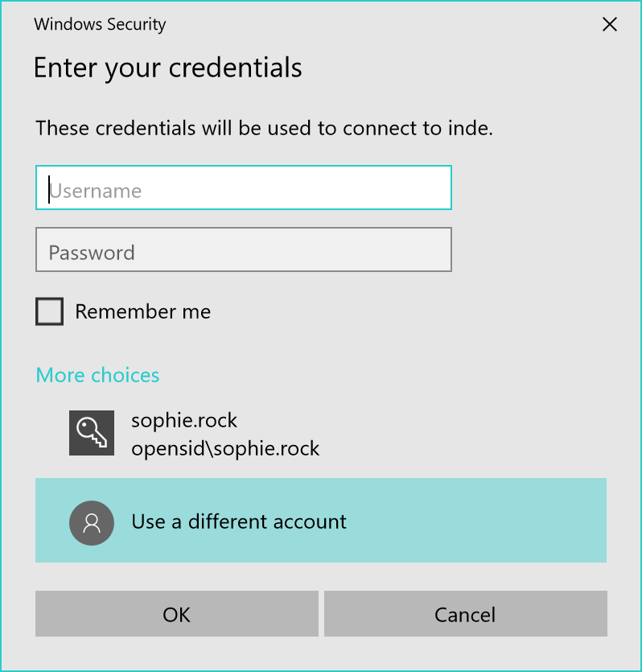The width and height of the screenshot is (642, 672).
Task: Click the word "Security" in the title
Action: pos(134,24)
